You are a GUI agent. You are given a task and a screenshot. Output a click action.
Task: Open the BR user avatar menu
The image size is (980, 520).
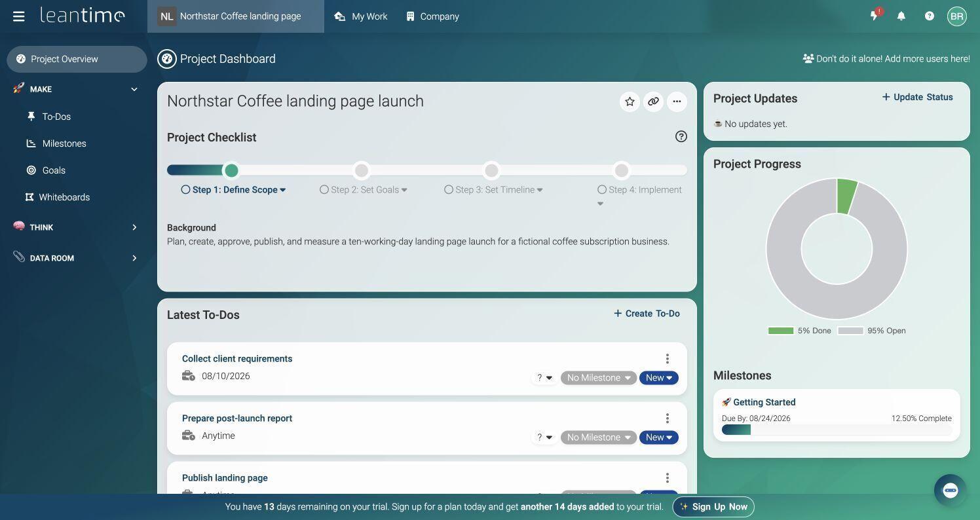(956, 16)
